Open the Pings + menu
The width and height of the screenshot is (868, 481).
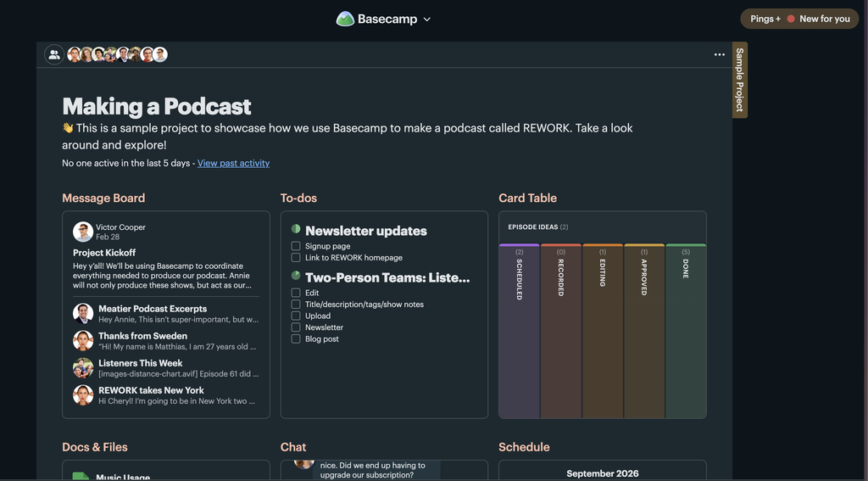(x=765, y=19)
